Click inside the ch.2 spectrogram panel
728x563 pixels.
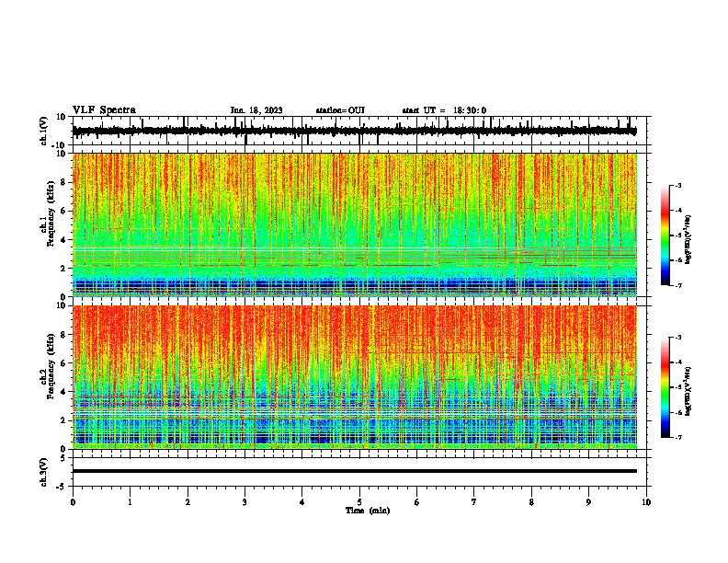[x=354, y=377]
